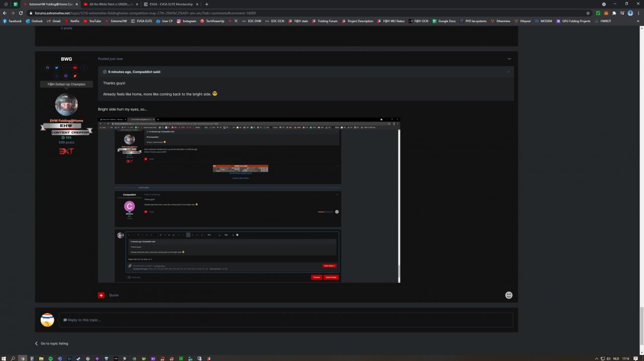This screenshot has width=644, height=361.
Task: Click the red plus multiquote button
Action: click(101, 295)
